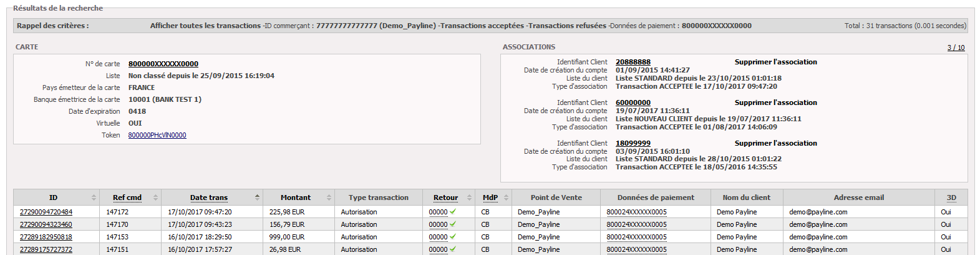980x255 pixels.
Task: Open transaction ID 27289175727372
Action: click(46, 249)
